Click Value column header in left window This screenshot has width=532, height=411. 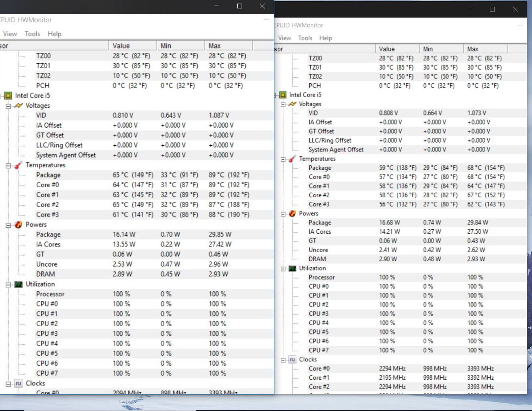pyautogui.click(x=132, y=46)
